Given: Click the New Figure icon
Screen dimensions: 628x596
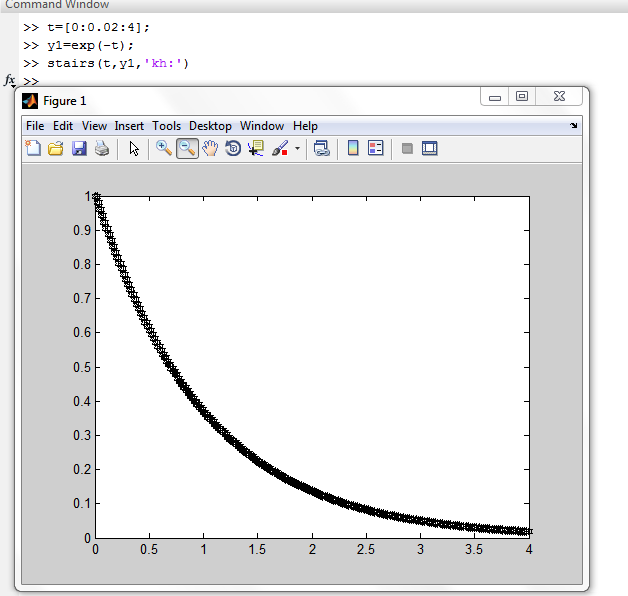Looking at the screenshot, I should click(33, 148).
